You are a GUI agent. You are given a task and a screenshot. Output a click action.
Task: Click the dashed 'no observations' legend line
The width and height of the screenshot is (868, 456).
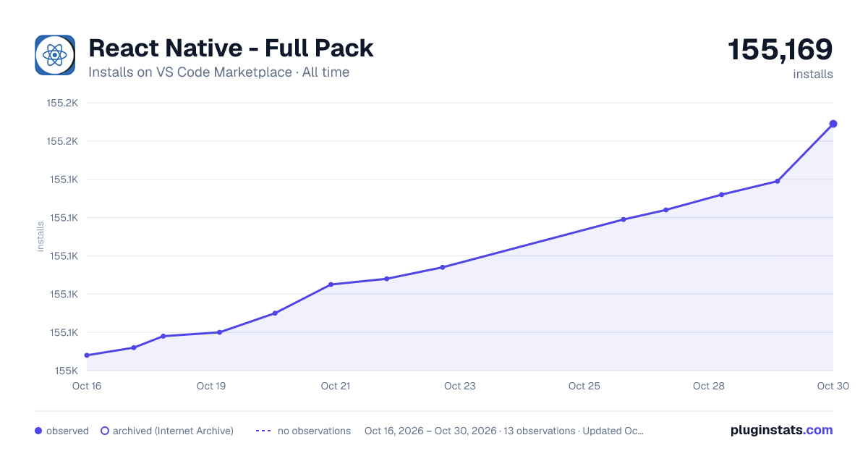click(263, 431)
